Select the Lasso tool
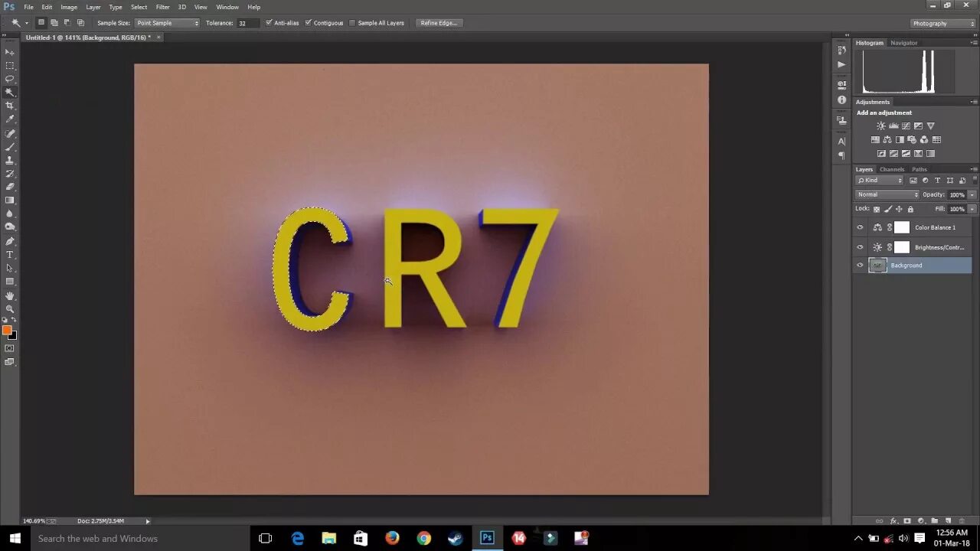This screenshot has height=551, width=980. coord(10,79)
